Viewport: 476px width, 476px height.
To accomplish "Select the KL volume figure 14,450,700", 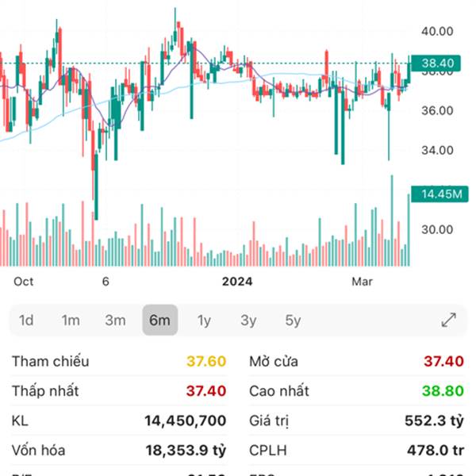I will click(185, 420).
